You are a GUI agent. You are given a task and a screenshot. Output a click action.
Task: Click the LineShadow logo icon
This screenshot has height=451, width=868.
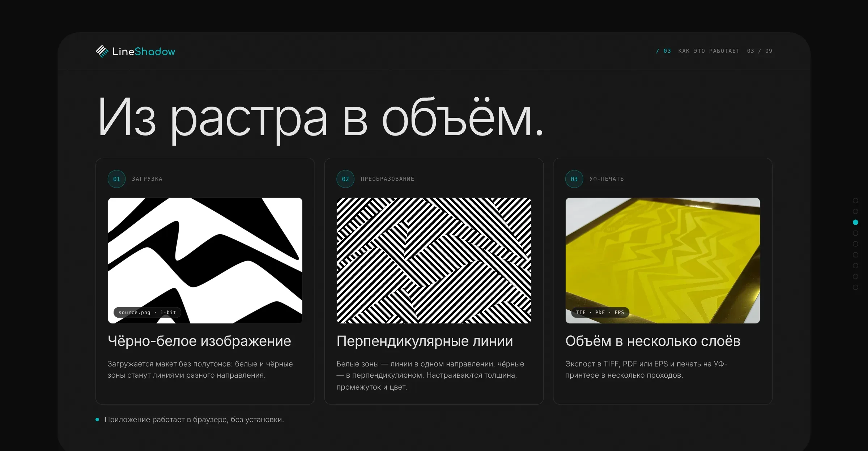[102, 51]
